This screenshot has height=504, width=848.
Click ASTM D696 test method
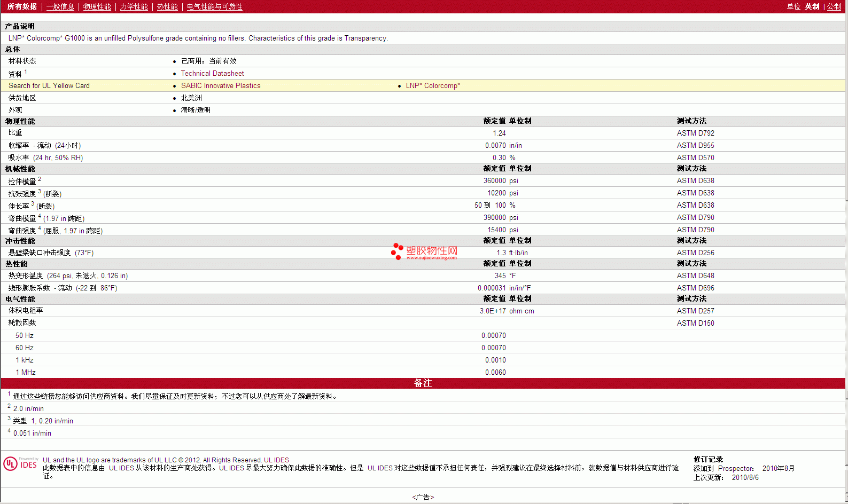[x=695, y=288]
